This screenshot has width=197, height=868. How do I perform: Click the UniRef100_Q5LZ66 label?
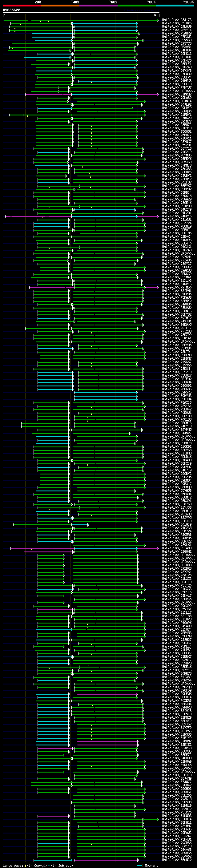point(177,795)
